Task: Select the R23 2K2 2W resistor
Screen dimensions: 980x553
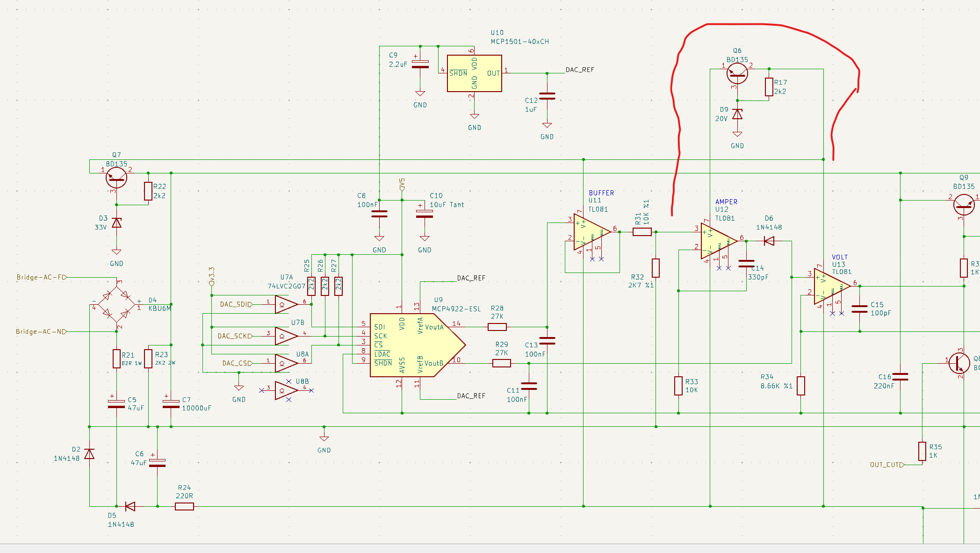Action: click(148, 359)
